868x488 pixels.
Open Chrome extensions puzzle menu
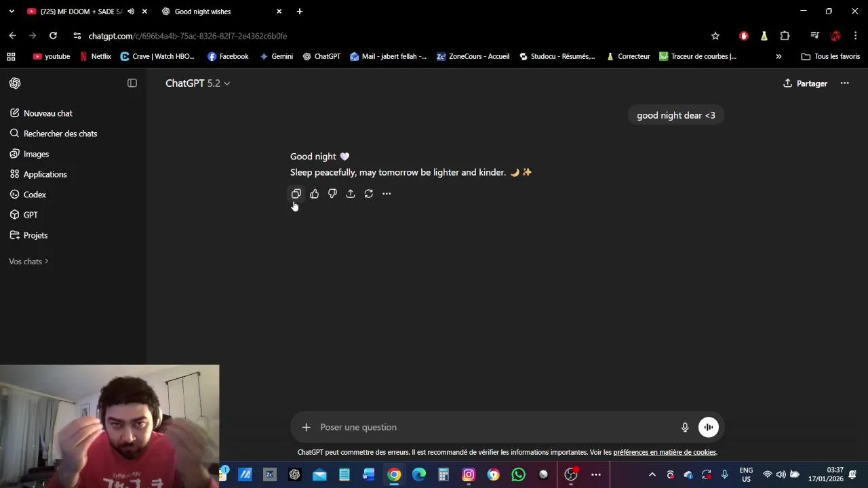tap(785, 36)
